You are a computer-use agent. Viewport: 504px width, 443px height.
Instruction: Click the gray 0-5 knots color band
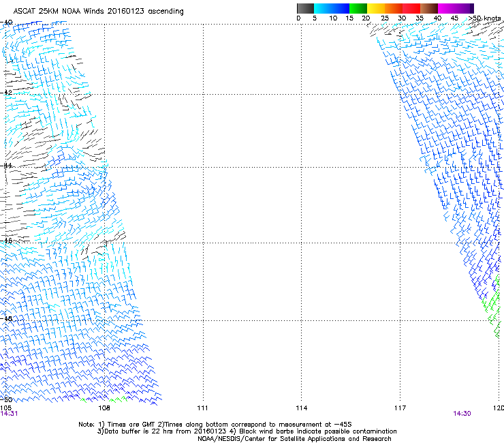point(305,8)
